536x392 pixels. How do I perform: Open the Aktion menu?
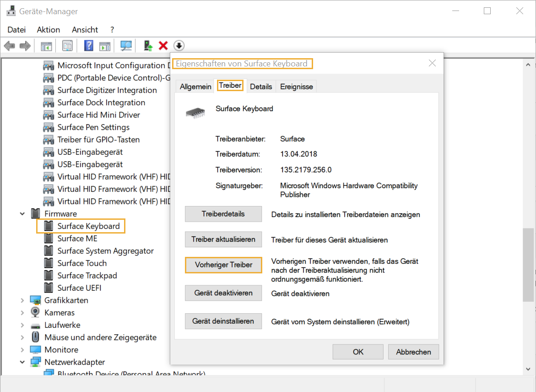(48, 29)
